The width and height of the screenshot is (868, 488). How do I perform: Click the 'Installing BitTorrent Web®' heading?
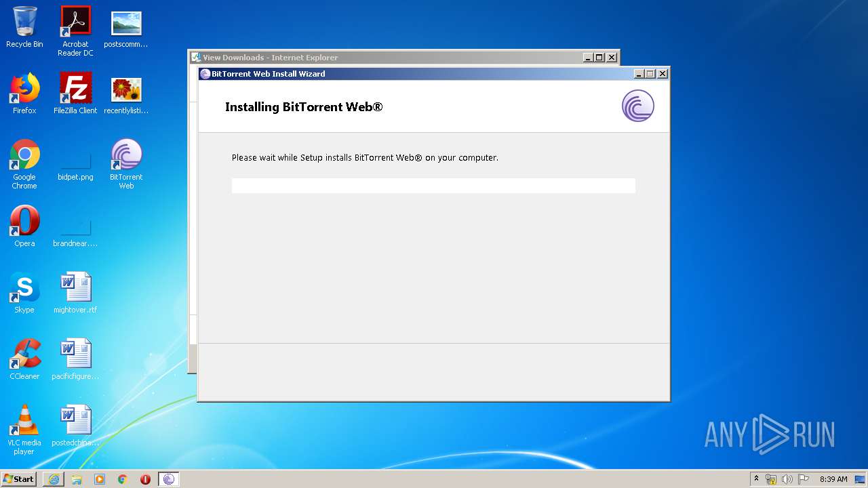[x=304, y=107]
